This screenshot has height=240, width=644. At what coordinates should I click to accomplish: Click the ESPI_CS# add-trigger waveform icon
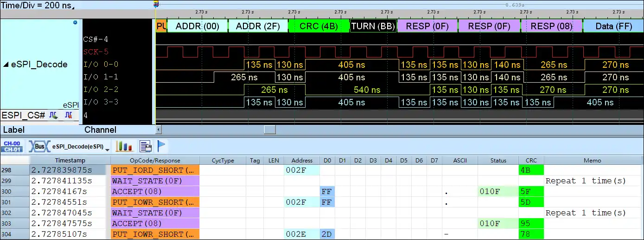pyautogui.click(x=54, y=115)
